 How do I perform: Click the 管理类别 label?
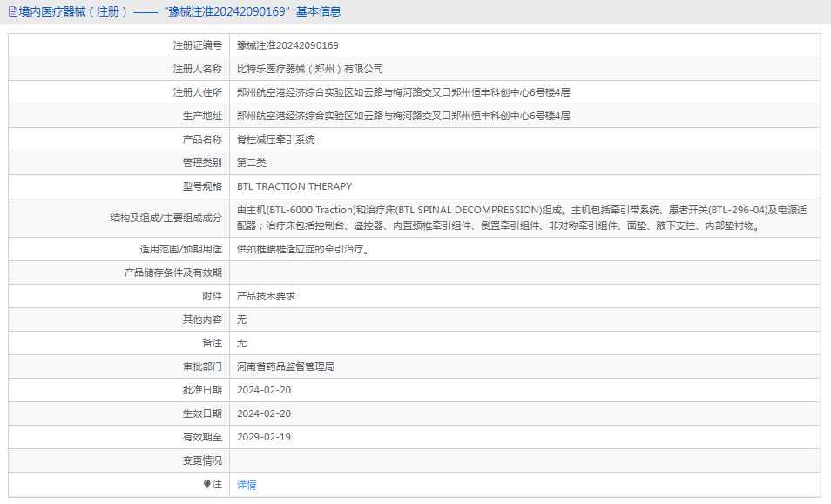coord(202,163)
